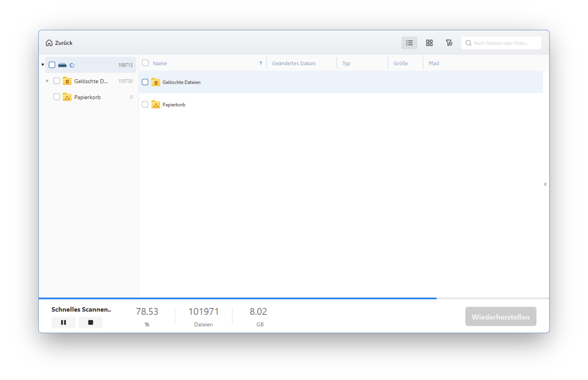Sort by Name column

pos(160,63)
